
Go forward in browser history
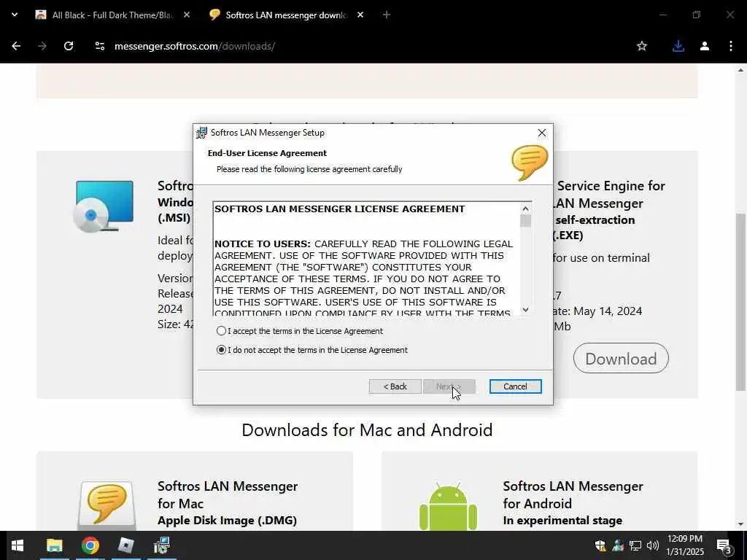(x=42, y=46)
